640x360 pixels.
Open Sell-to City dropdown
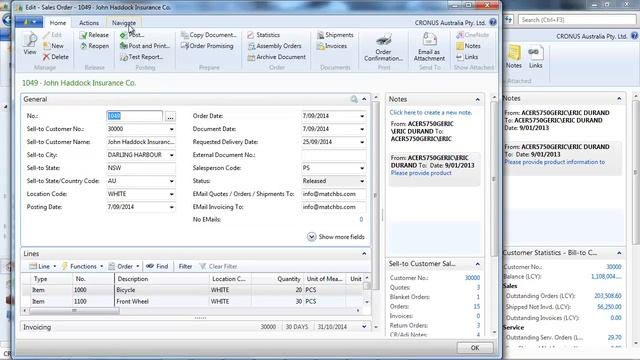(x=171, y=156)
